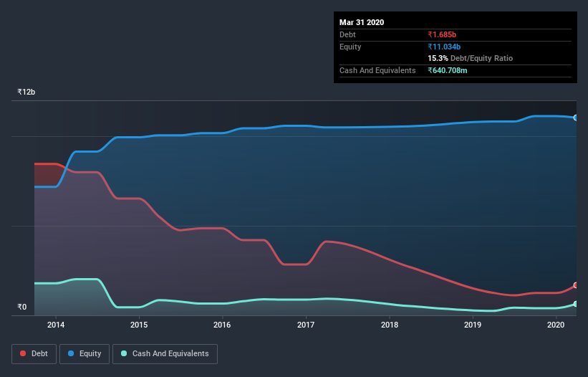
Task: Click the ₹0 y-axis label
Action: point(22,307)
